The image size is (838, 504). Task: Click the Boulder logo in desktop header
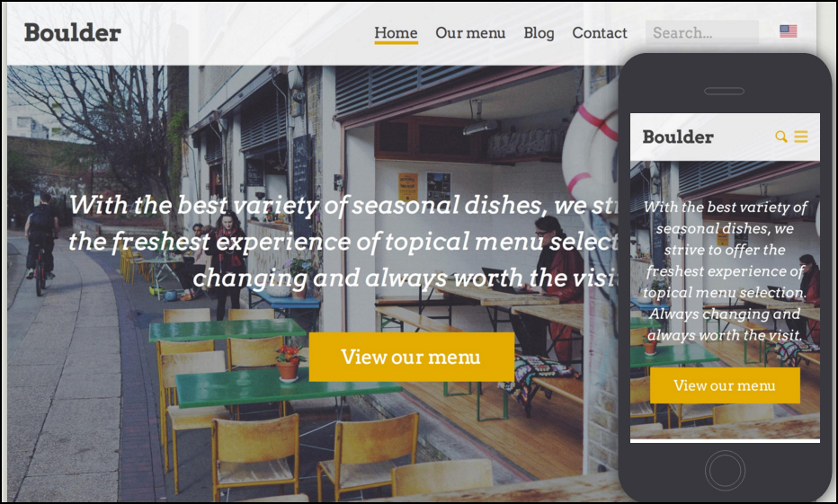73,32
